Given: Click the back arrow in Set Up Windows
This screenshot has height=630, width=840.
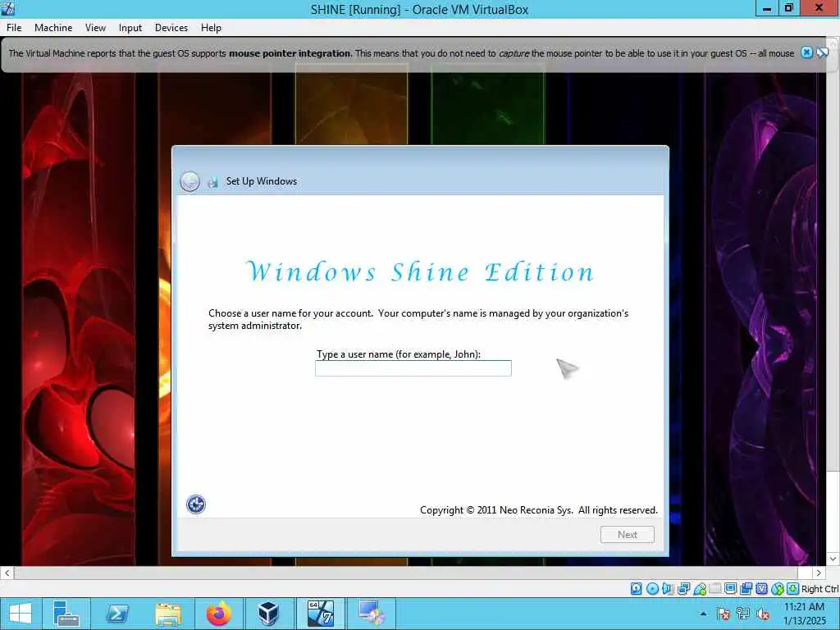Looking at the screenshot, I should click(189, 181).
